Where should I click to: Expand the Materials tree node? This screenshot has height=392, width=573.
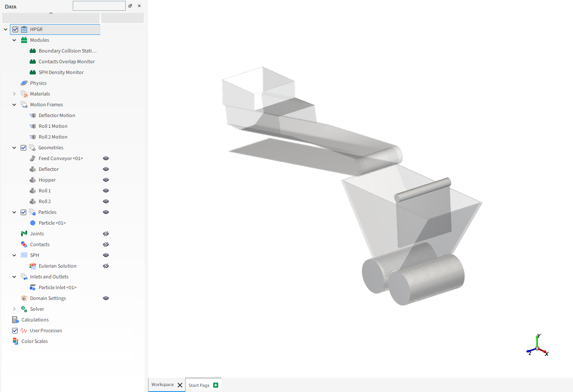click(14, 94)
